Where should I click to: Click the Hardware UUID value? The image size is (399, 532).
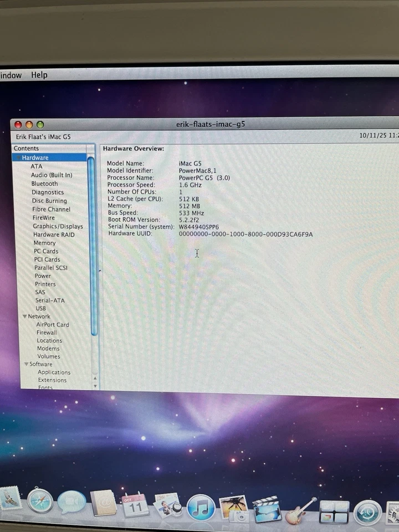[x=245, y=234]
